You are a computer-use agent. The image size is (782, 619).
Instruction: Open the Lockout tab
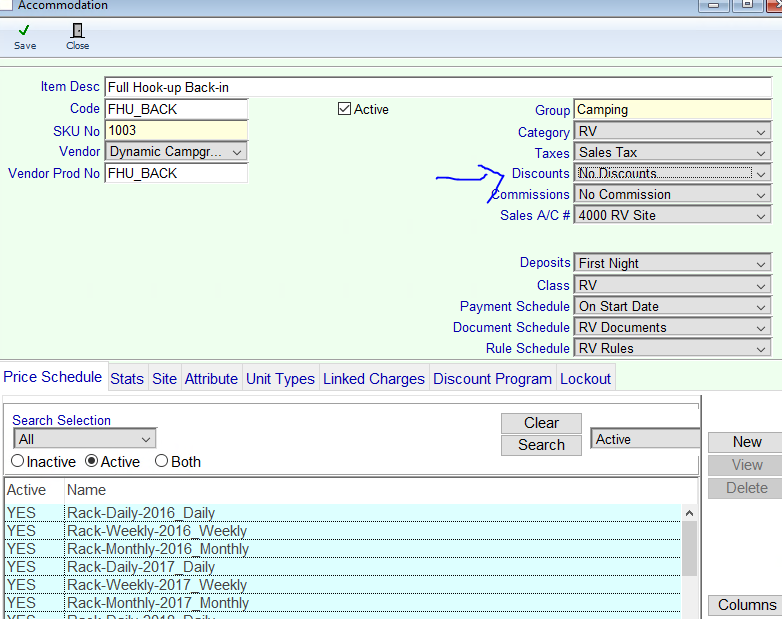tap(586, 379)
